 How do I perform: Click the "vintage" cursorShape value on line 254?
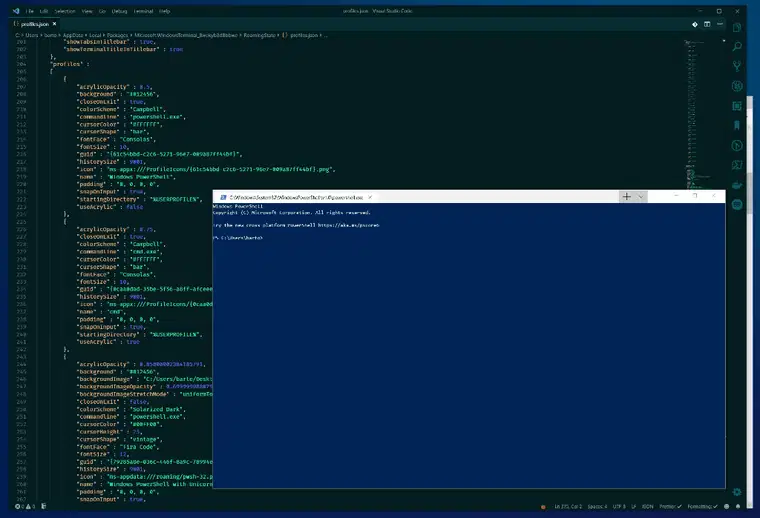(144, 440)
